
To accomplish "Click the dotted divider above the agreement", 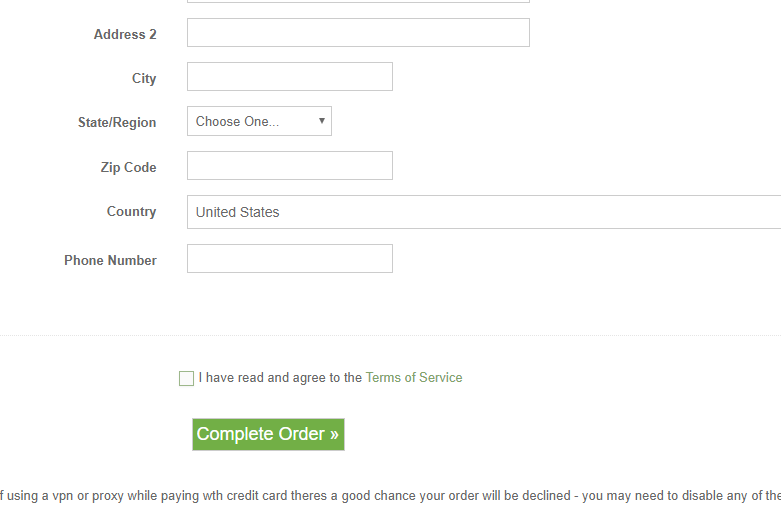I will [x=390, y=336].
